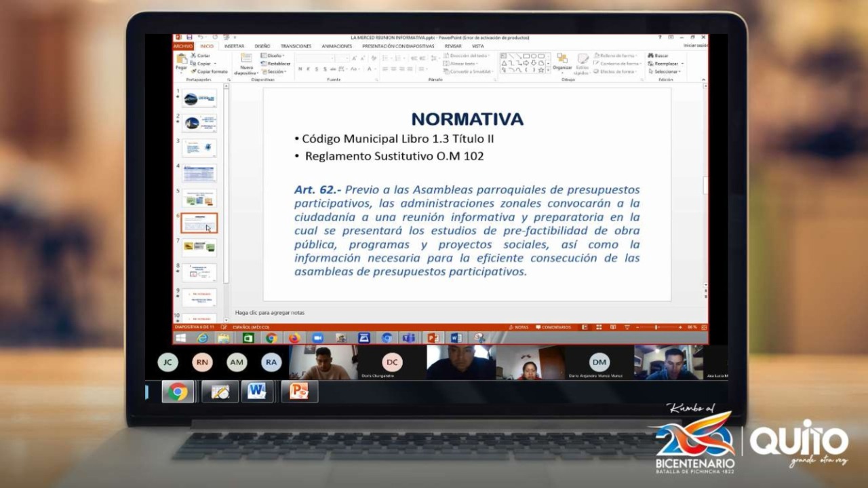Switch to the DISEÑO tab
This screenshot has height=488, width=868.
point(262,46)
